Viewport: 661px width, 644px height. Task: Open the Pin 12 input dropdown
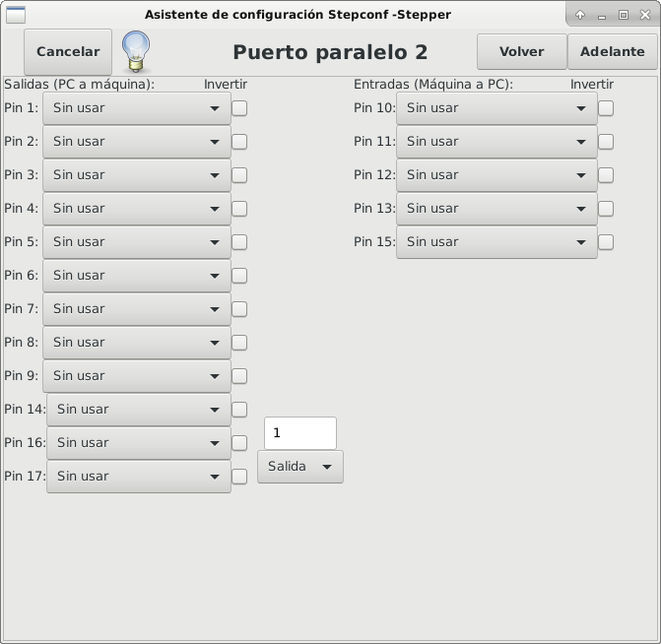click(496, 175)
